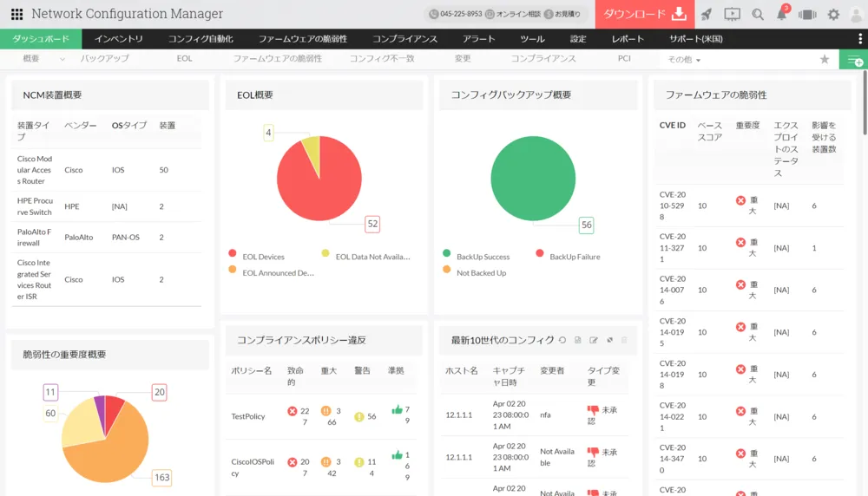This screenshot has height=496, width=868.
Task: Open CVE-2011-3271 entry
Action: click(x=673, y=248)
